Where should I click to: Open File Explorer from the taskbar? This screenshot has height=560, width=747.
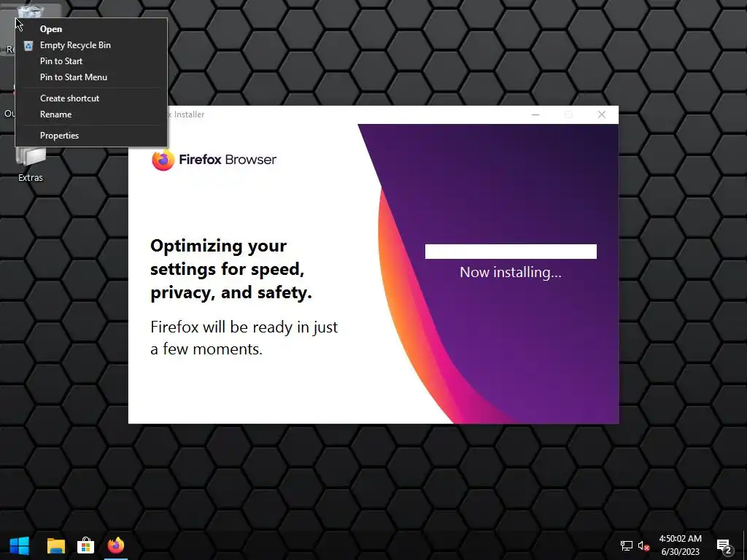55,545
